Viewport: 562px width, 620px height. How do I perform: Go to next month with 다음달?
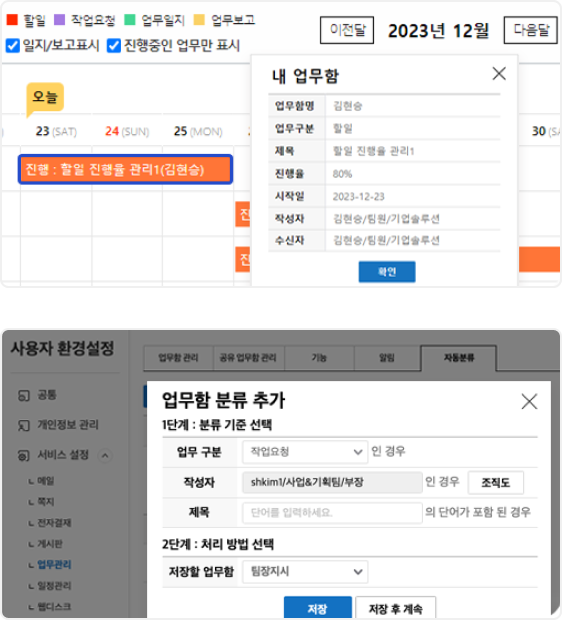pyautogui.click(x=530, y=30)
